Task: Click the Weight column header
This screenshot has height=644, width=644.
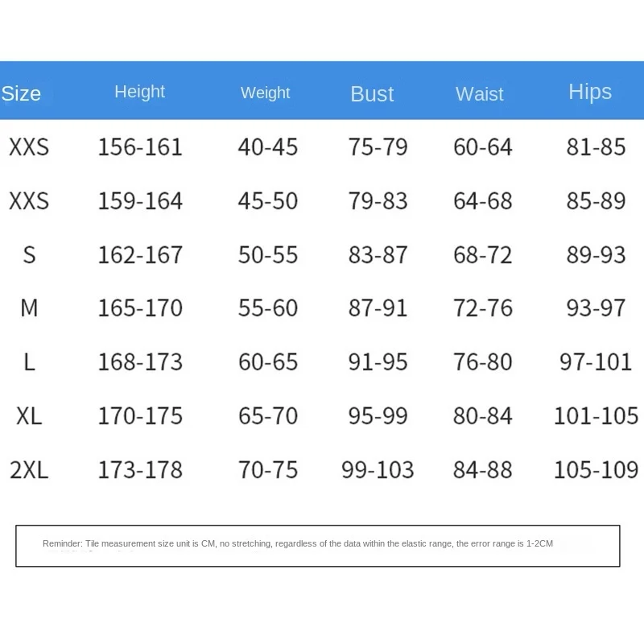Action: 266,93
